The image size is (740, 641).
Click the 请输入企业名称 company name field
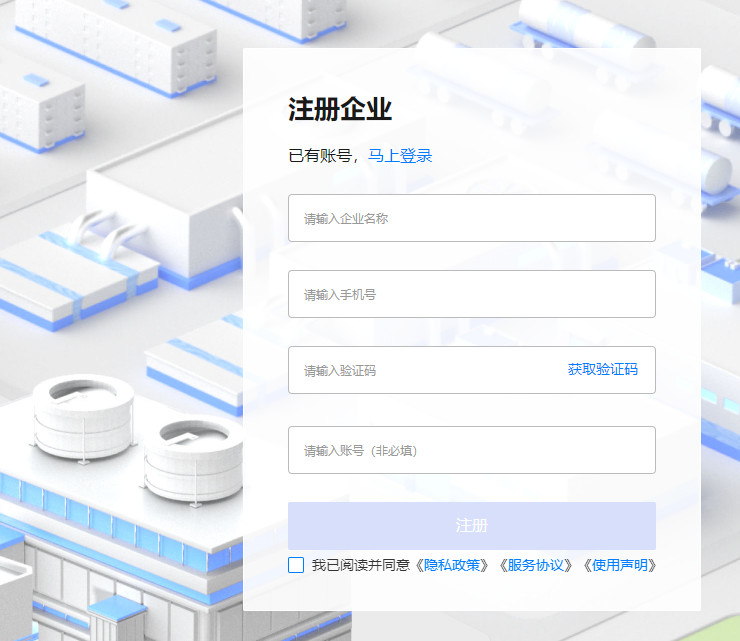tap(471, 218)
